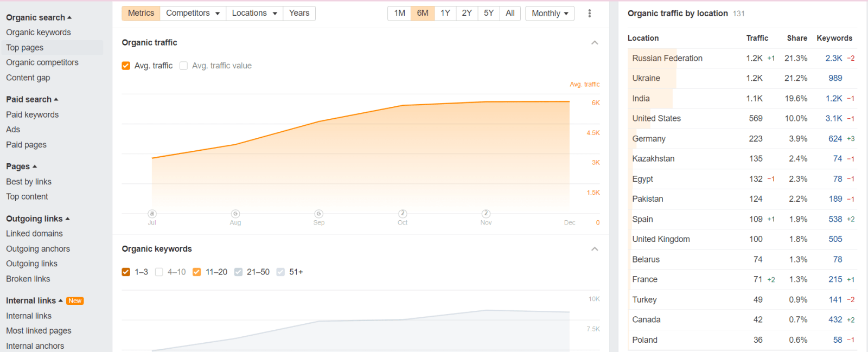Screen dimensions: 868x352
Task: Open Paid pages report
Action: coord(27,145)
